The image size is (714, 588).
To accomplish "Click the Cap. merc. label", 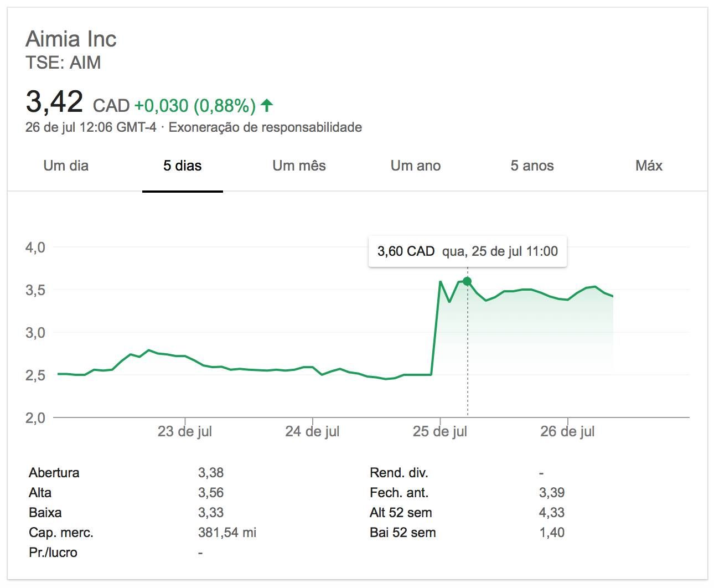I will point(61,533).
